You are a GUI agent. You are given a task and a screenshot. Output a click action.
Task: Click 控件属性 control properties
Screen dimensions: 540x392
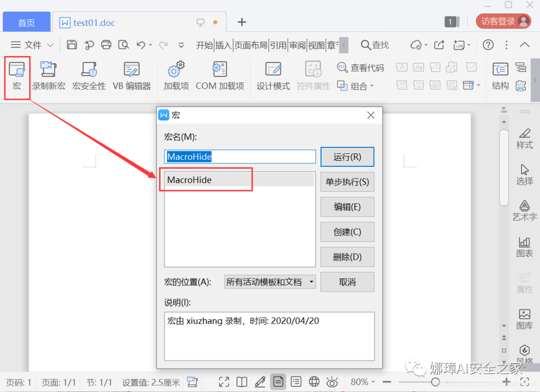[313, 76]
